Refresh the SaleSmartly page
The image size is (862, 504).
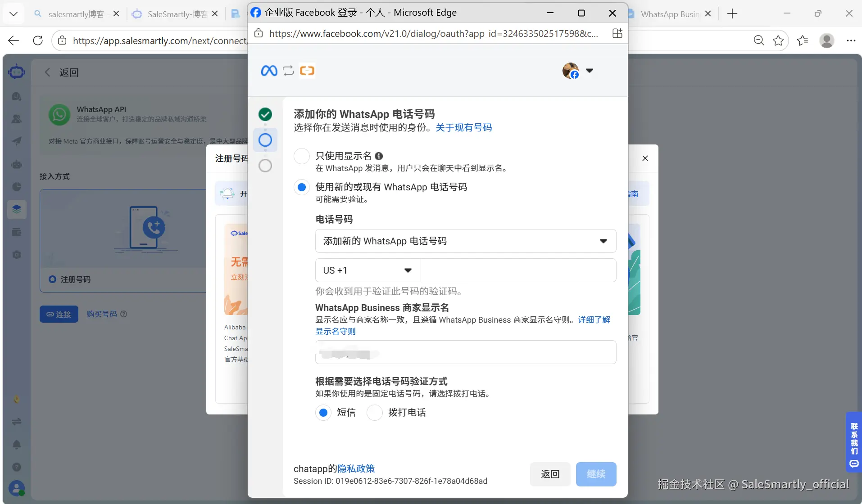click(x=38, y=40)
